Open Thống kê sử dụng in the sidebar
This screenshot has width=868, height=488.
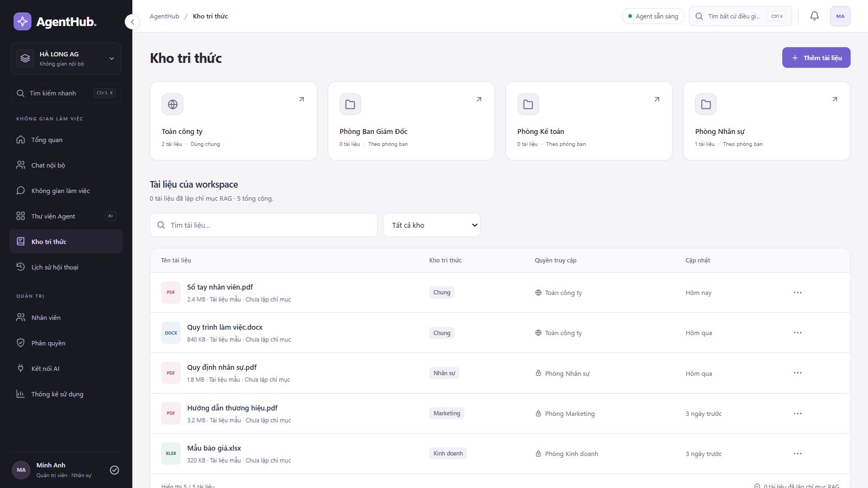point(66,394)
